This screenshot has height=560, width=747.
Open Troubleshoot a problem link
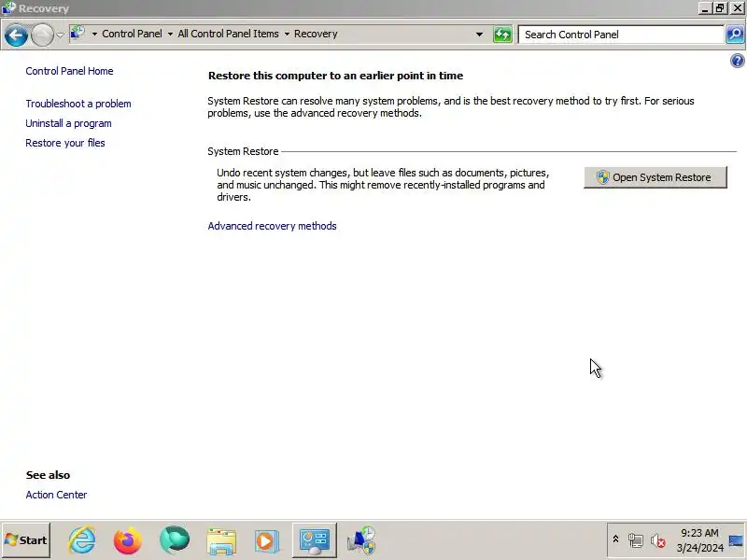78,104
